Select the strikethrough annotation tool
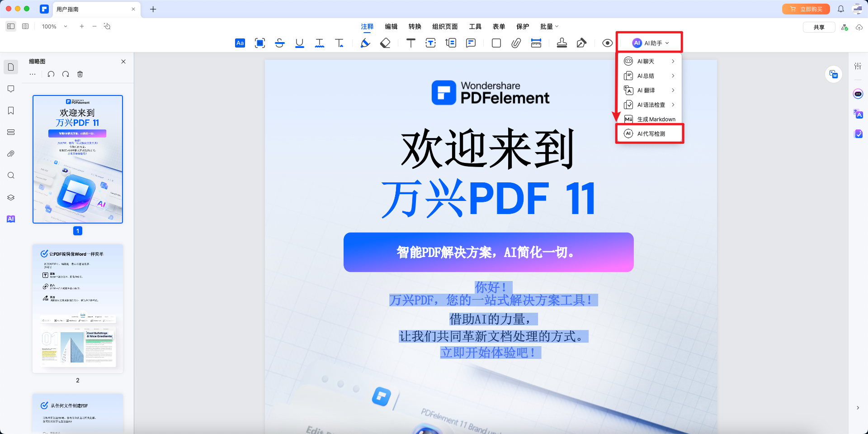The image size is (868, 434). [x=280, y=43]
